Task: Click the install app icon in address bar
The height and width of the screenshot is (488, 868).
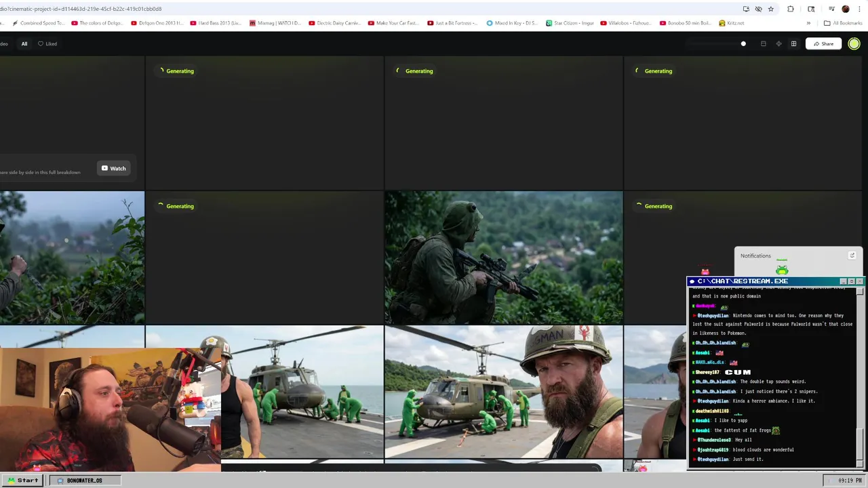Action: pos(746,9)
